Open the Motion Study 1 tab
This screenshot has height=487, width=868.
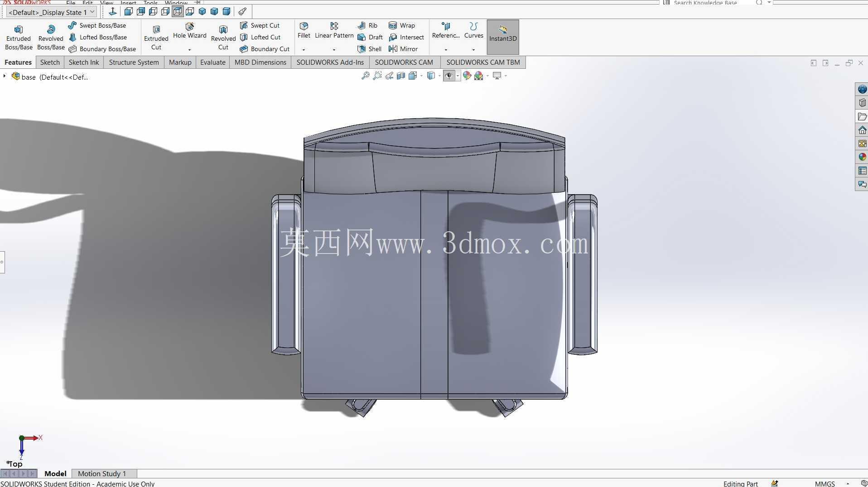coord(102,473)
